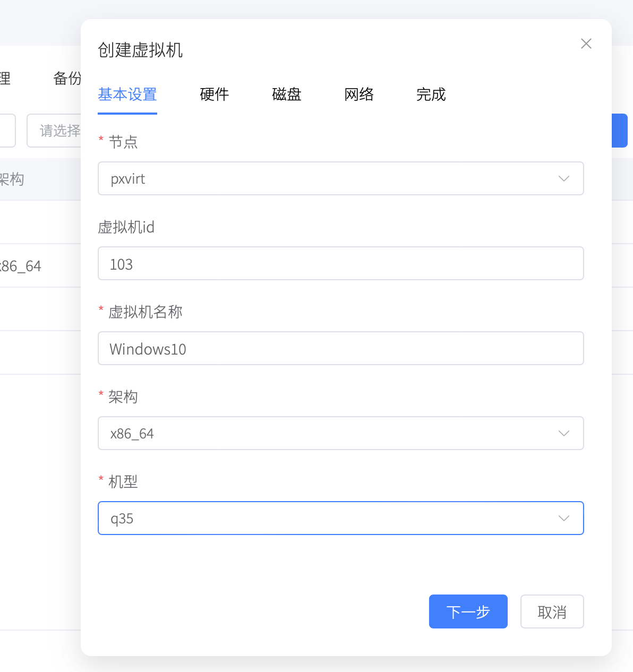Close the 创建虚拟机 dialog
633x672 pixels.
pos(586,44)
